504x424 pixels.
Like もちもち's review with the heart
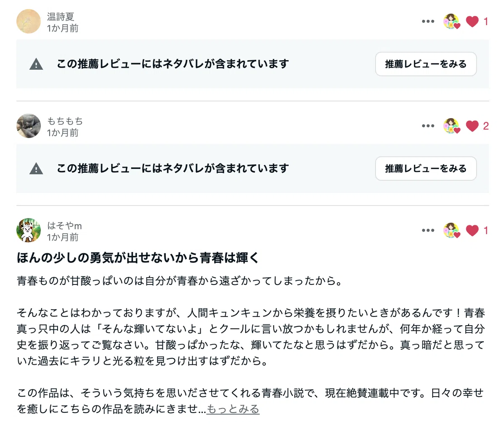tap(472, 126)
